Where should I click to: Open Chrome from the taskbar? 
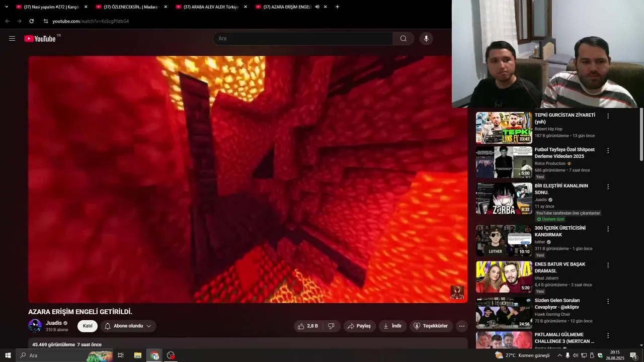point(154,355)
